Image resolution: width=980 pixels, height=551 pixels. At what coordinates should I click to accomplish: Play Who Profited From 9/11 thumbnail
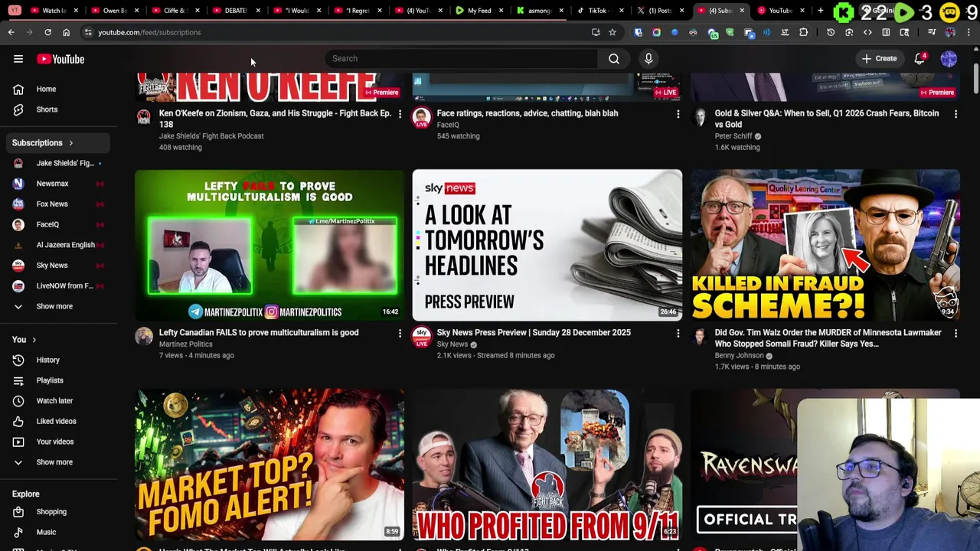click(x=547, y=465)
